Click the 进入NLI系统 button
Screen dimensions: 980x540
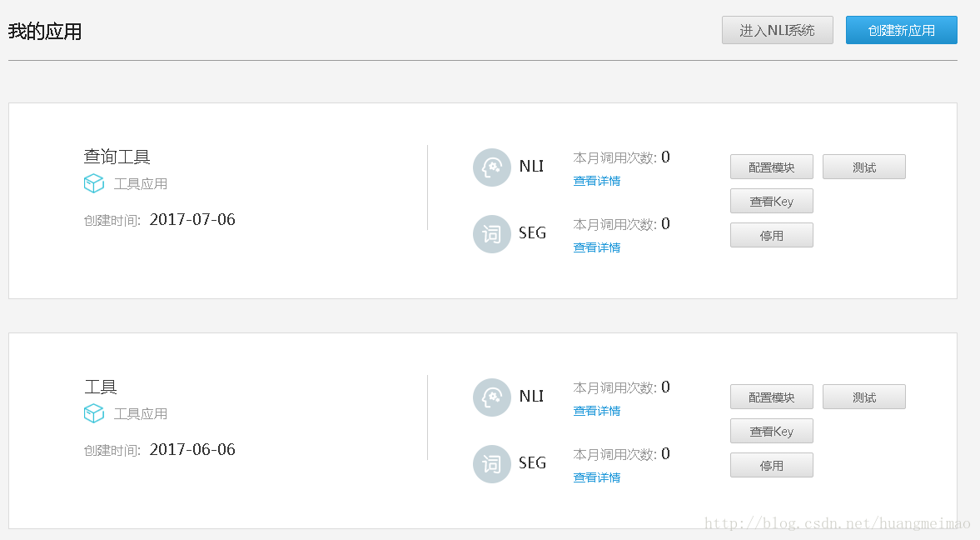[778, 30]
